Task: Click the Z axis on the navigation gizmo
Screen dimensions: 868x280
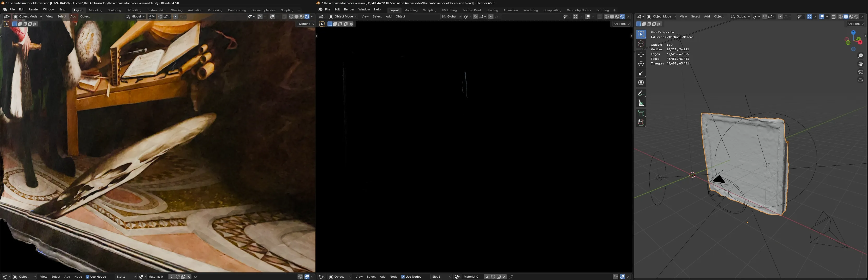Action: tap(853, 32)
